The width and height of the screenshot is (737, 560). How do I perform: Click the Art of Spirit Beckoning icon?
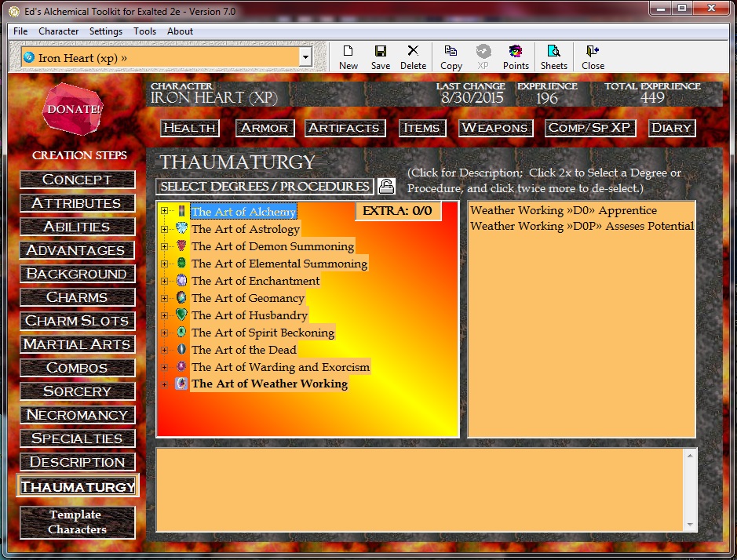(x=181, y=332)
